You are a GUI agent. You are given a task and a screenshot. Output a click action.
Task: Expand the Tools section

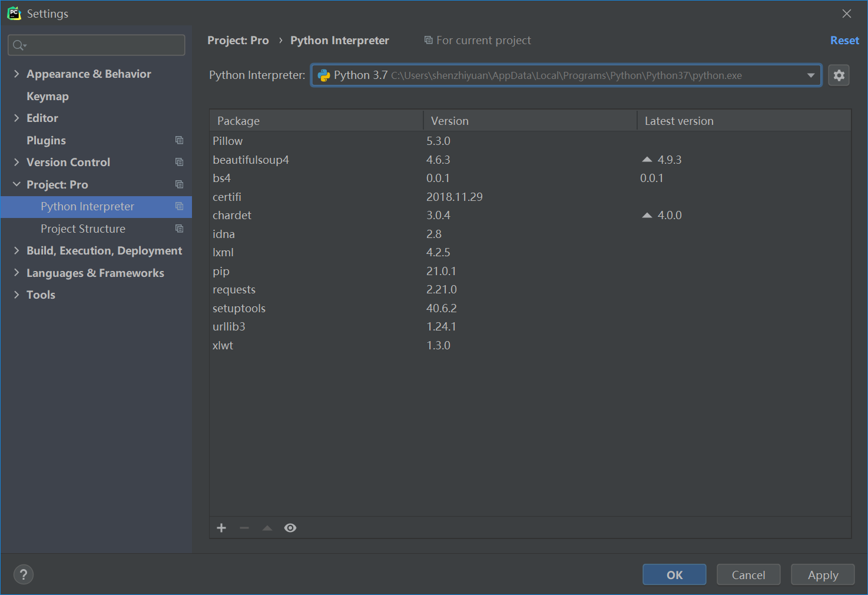coord(16,295)
